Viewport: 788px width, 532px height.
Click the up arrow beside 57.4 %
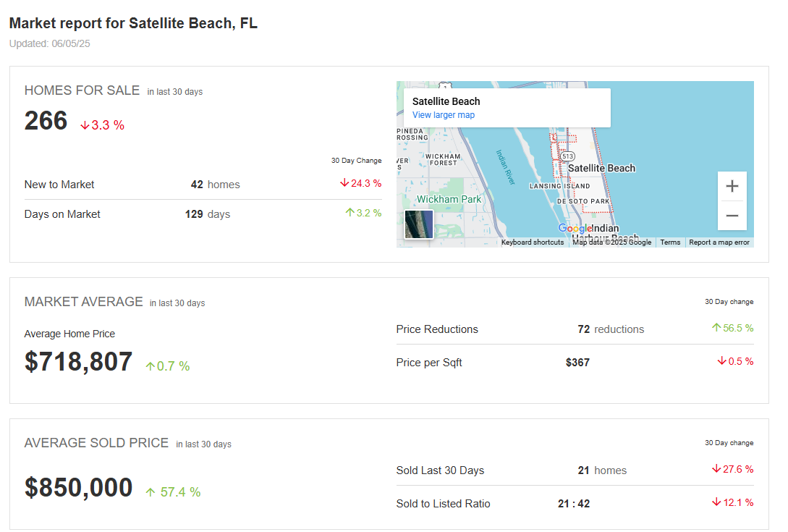[151, 492]
